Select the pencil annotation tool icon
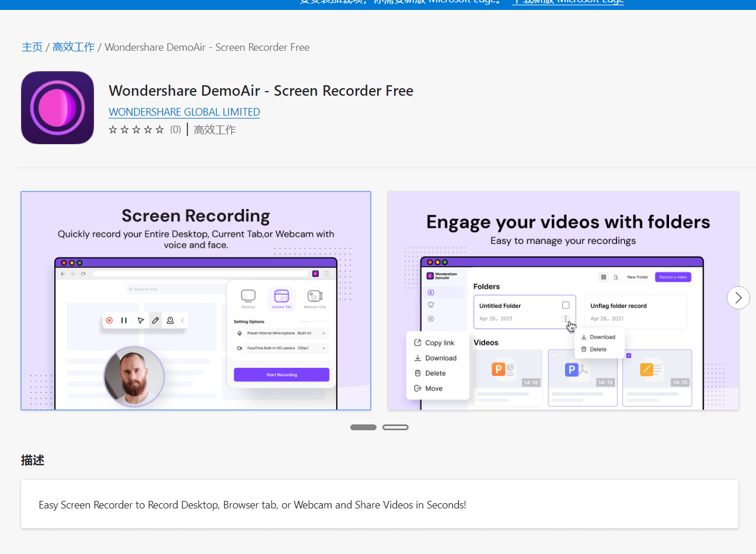Image resolution: width=756 pixels, height=554 pixels. coord(155,320)
